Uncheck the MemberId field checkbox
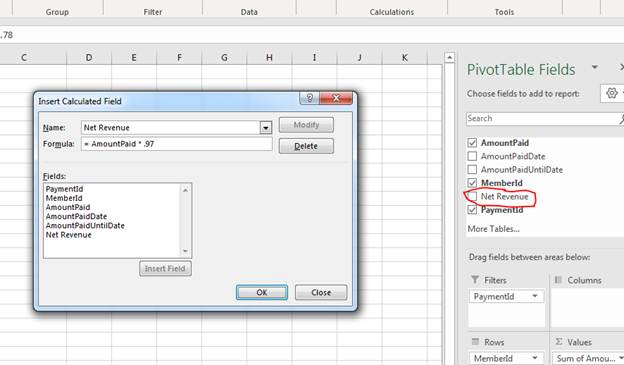624x365 pixels. click(x=472, y=183)
